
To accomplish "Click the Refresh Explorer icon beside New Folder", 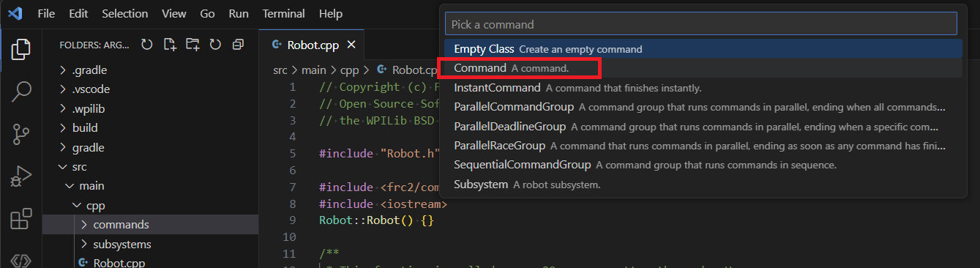I will [215, 45].
